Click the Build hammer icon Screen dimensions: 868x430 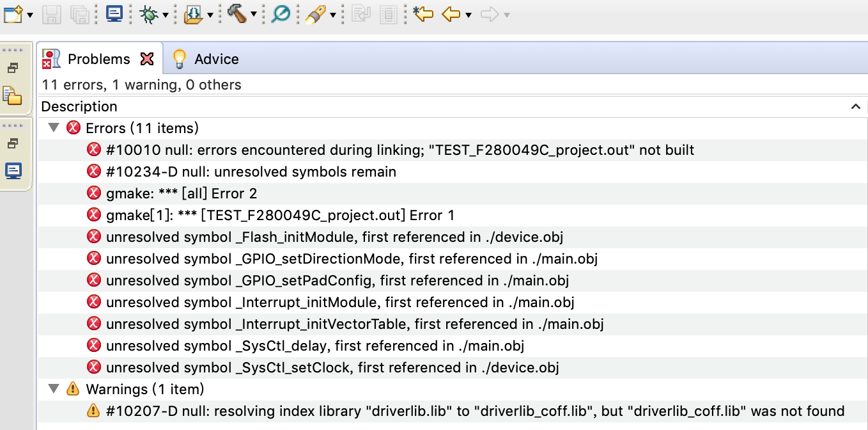pyautogui.click(x=236, y=13)
